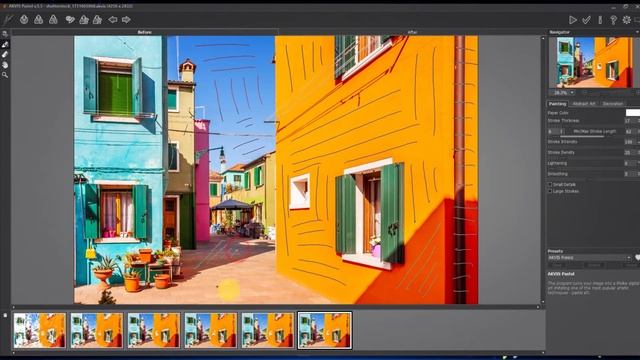640x360 pixels.
Task: Click the Load Guiding Lines icon
Action: coord(84,20)
